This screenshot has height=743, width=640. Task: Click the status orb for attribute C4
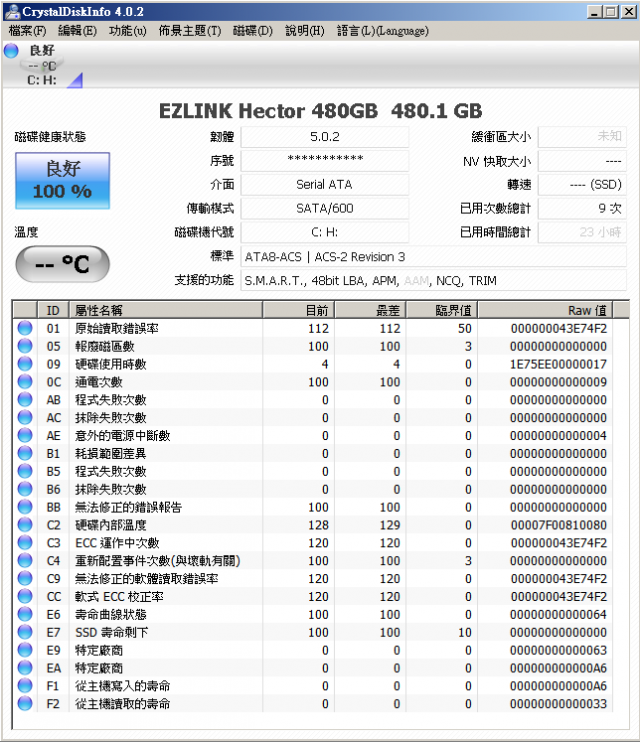(x=25, y=561)
